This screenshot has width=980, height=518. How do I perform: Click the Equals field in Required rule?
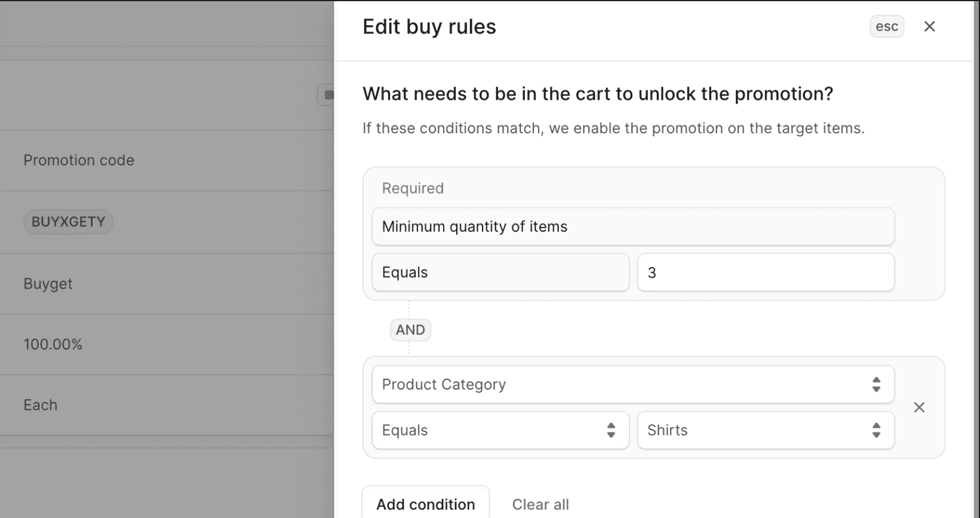pyautogui.click(x=500, y=272)
